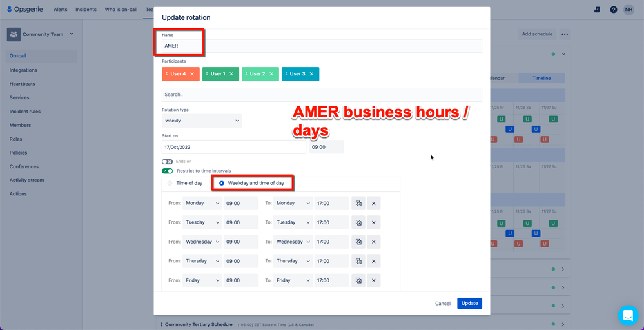This screenshot has height=330, width=644.
Task: Open the From Monday day dropdown
Action: pos(202,203)
